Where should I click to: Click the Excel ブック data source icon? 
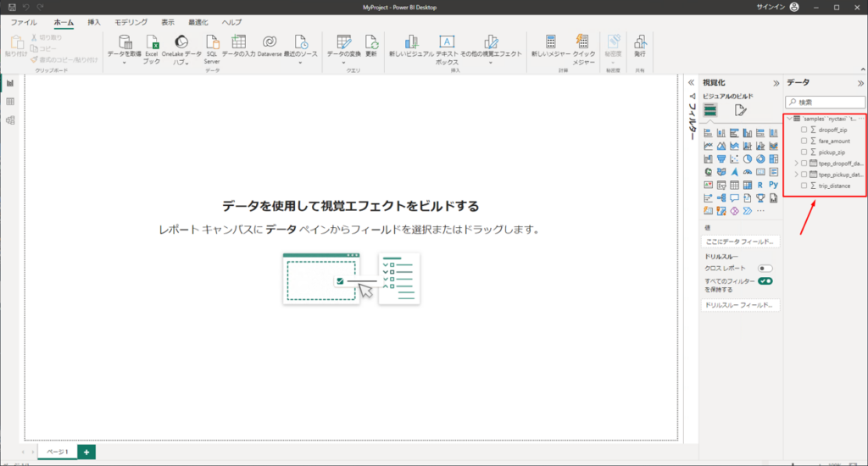151,42
